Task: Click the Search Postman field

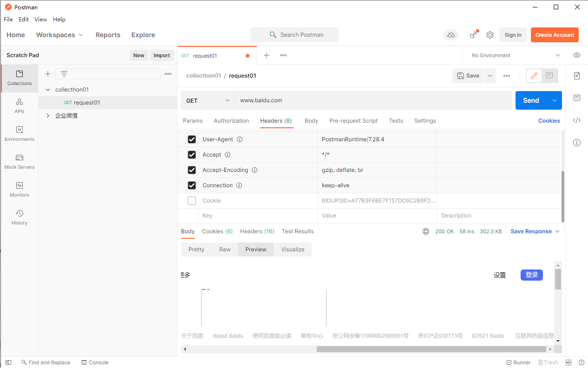Action: tap(294, 35)
